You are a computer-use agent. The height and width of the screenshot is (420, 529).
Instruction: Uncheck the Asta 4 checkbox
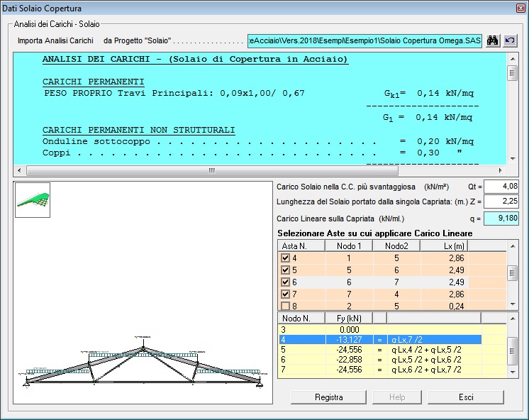[x=285, y=258]
